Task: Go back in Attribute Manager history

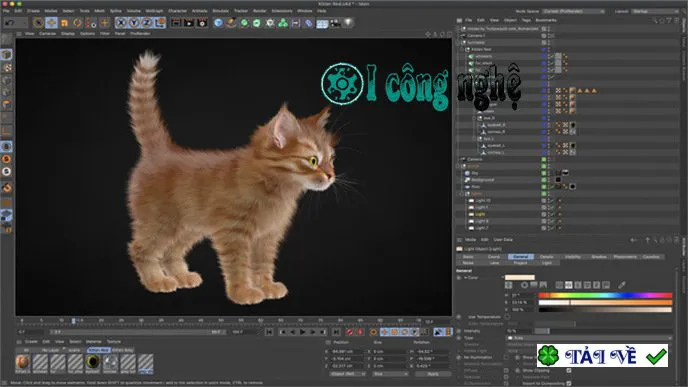Action: click(x=633, y=240)
